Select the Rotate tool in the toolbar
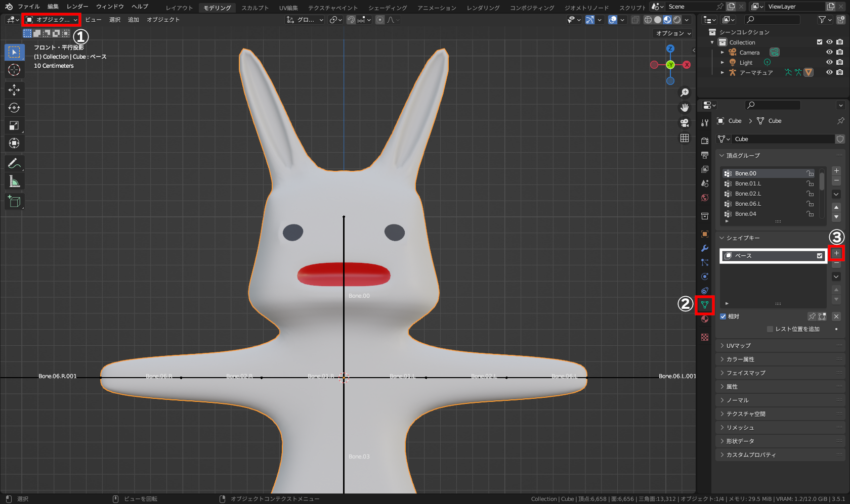Image resolution: width=850 pixels, height=504 pixels. coord(14,108)
